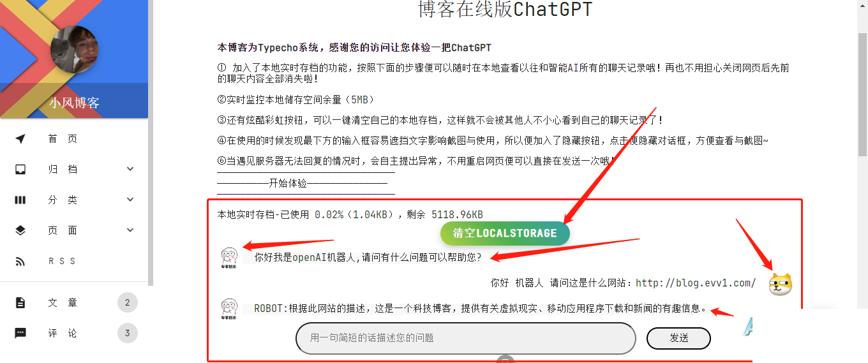Screen dimensions: 868x363
Task: Click the 发送 send button
Action: (678, 338)
